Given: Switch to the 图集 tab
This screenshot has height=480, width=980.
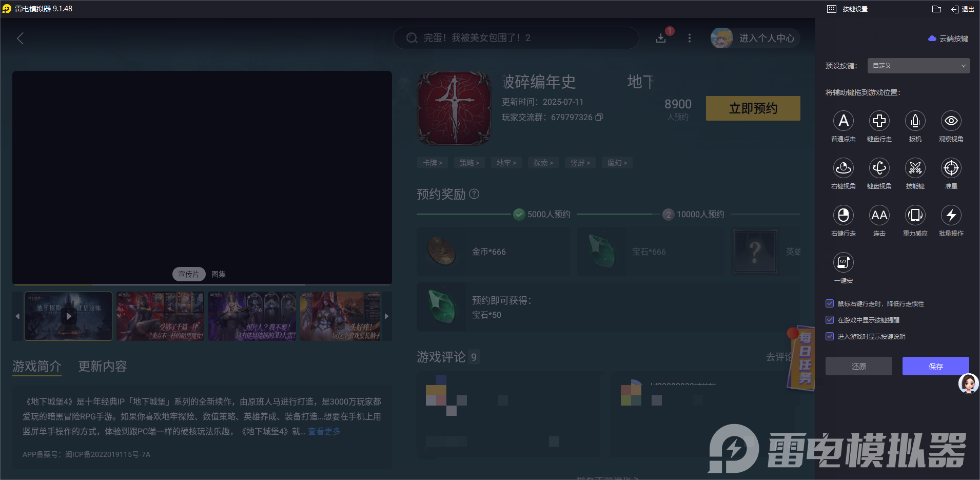Looking at the screenshot, I should click(x=219, y=274).
